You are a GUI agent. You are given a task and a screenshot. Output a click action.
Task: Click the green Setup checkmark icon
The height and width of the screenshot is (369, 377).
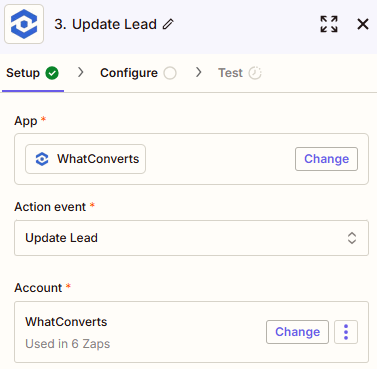click(x=52, y=73)
